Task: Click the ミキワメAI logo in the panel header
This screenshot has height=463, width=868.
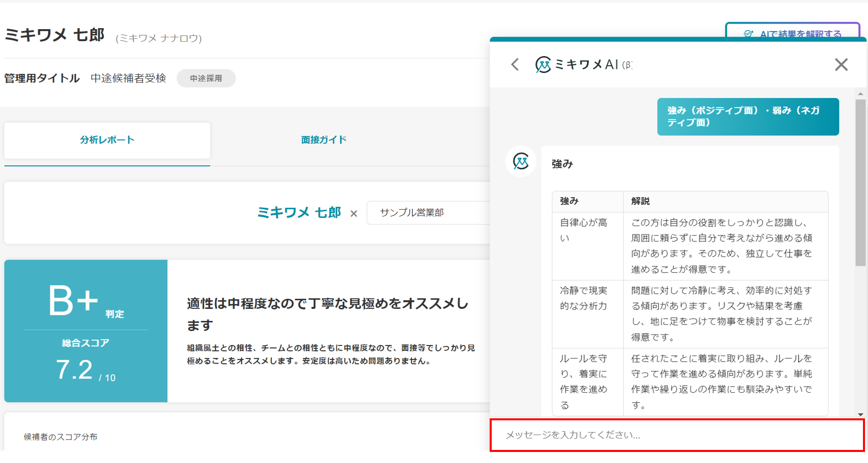Action: pyautogui.click(x=543, y=64)
